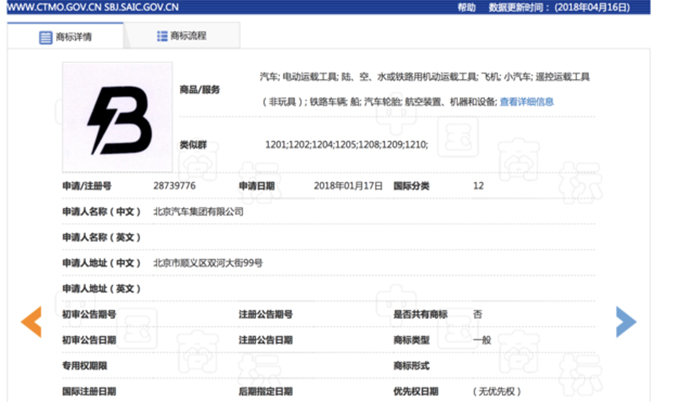Click the 注册公告日期 label
This screenshot has width=680, height=402.
(x=265, y=340)
